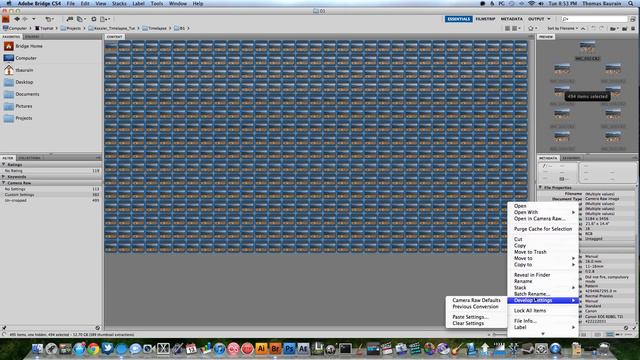The height and width of the screenshot is (360, 640).
Task: Switch to the Metadata workspace
Action: click(x=511, y=19)
